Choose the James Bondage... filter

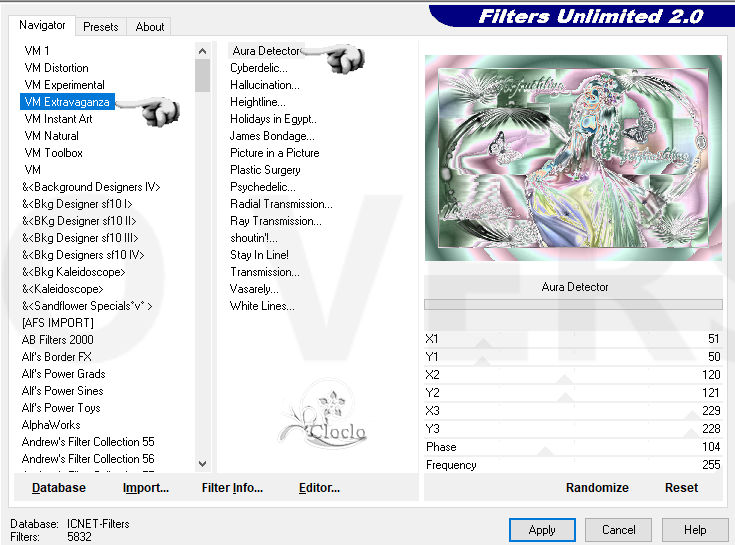pos(272,136)
